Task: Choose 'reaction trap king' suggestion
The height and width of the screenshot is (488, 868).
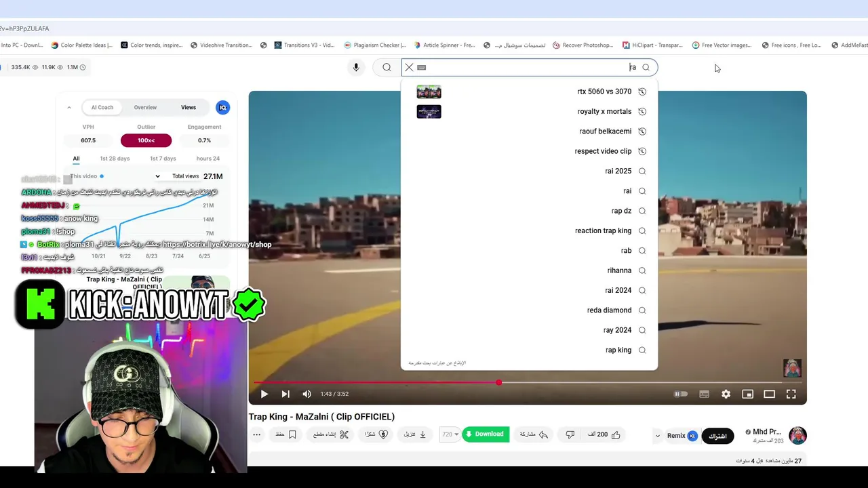Action: pos(530,230)
